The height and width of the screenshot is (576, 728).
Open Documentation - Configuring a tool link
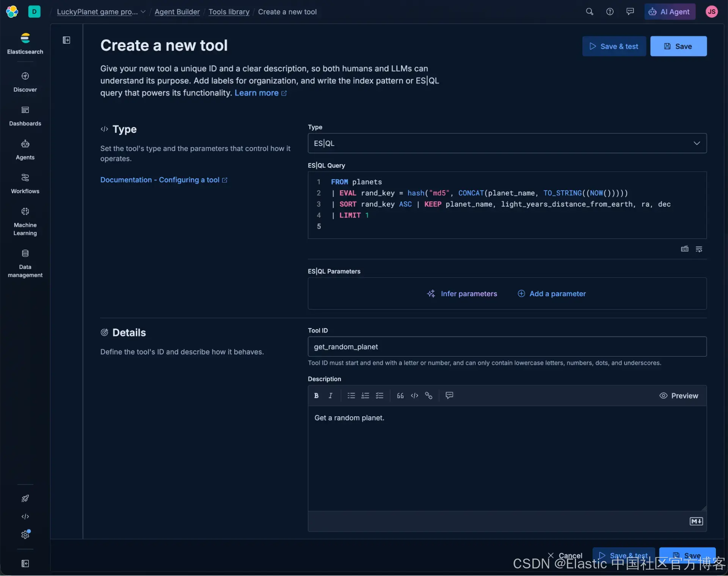(164, 180)
